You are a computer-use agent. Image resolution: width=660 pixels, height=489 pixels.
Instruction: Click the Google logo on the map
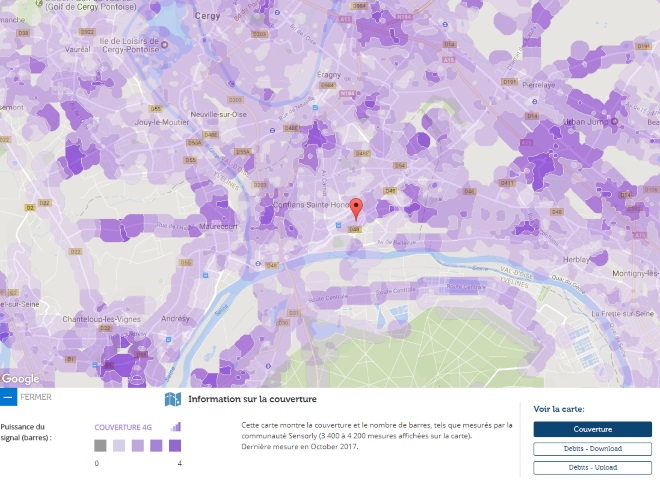click(x=21, y=379)
